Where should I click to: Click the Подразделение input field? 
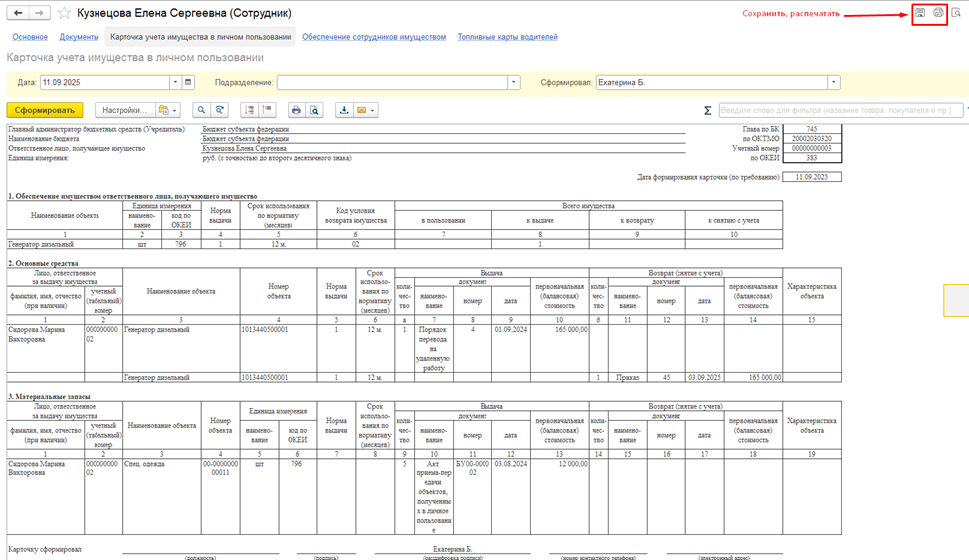pyautogui.click(x=392, y=82)
